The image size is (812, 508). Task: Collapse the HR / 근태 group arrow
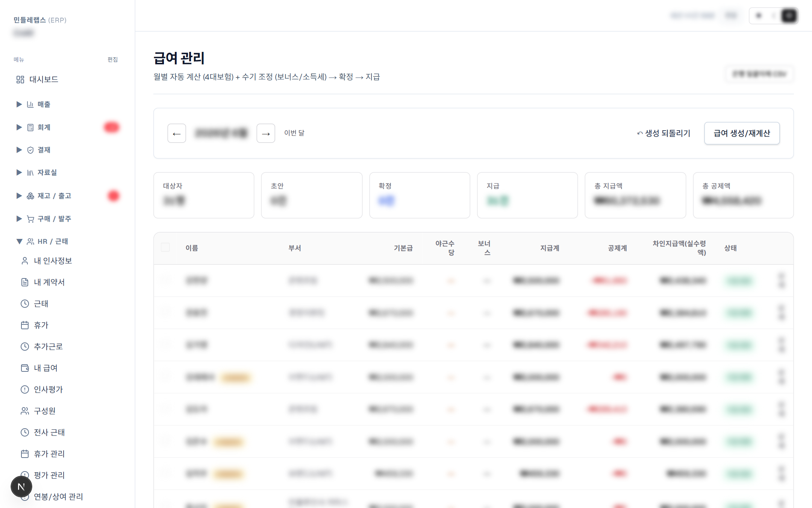[19, 241]
